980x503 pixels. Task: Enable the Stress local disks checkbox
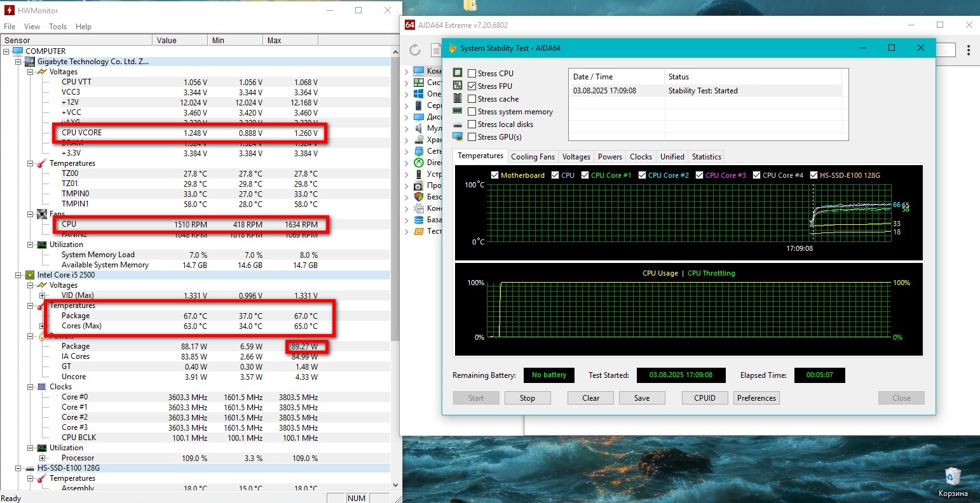(x=472, y=124)
